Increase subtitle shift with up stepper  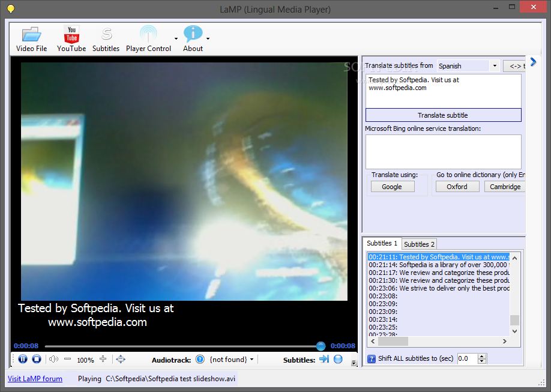click(482, 356)
